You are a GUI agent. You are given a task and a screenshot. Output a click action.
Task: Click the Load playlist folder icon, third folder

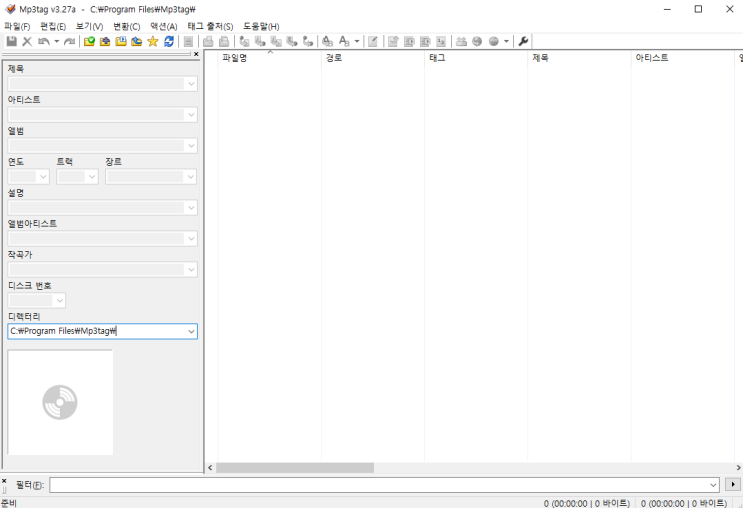[x=121, y=41]
